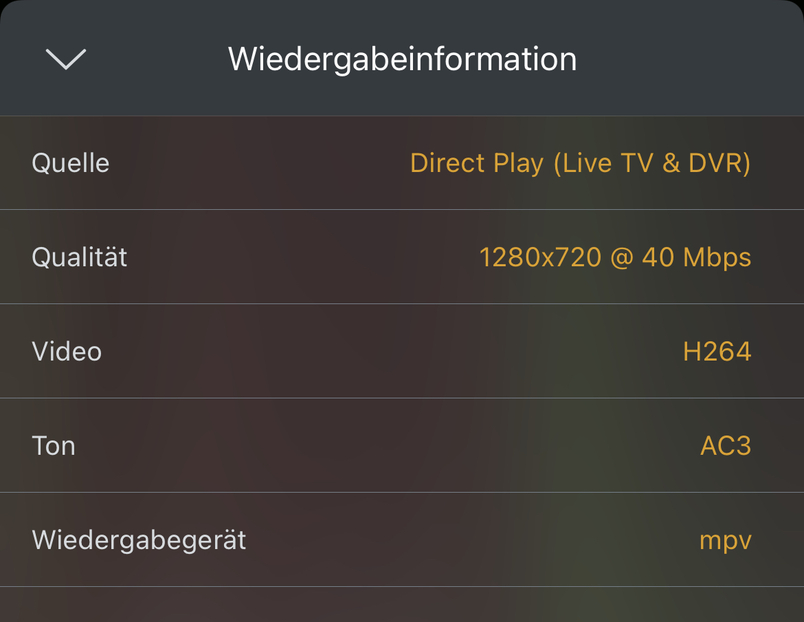Viewport: 804px width, 622px height.
Task: Tap the H264 video codec value
Action: pos(717,351)
